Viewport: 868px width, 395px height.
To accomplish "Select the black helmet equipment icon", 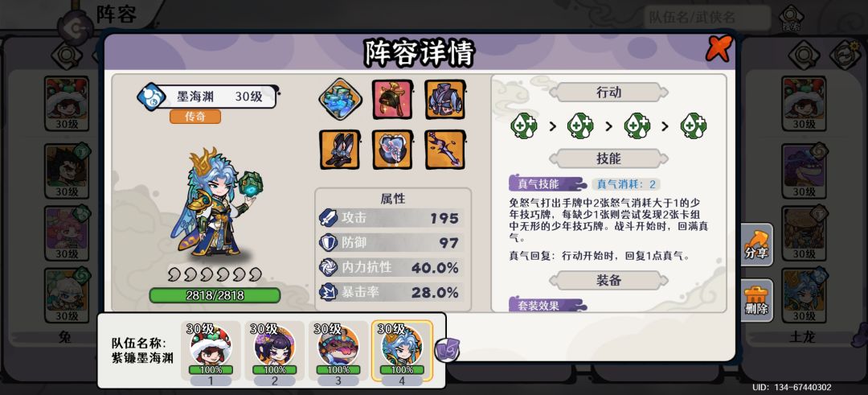I will tap(392, 100).
